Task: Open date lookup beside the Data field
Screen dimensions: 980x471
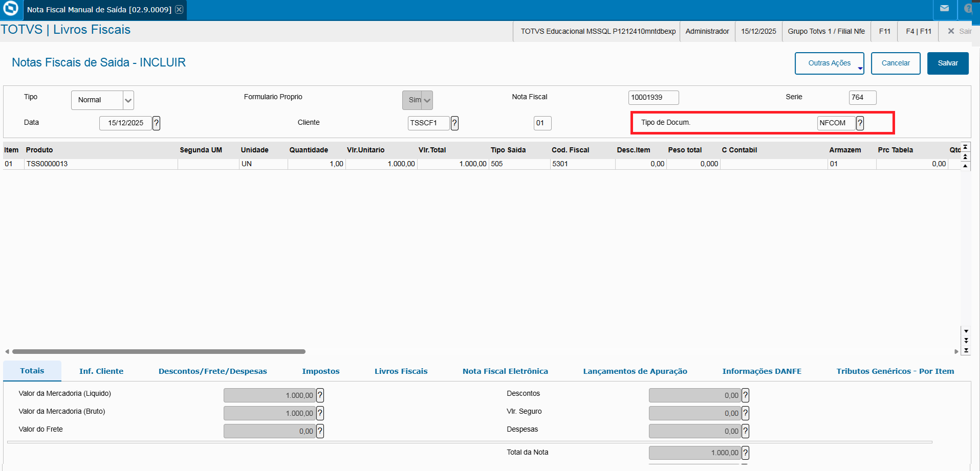Action: click(x=157, y=123)
